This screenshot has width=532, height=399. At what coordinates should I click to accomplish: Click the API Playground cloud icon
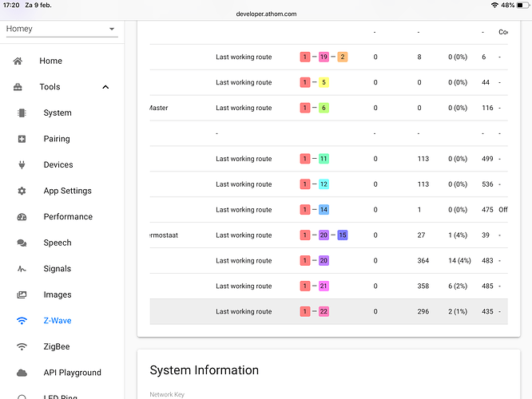click(22, 373)
